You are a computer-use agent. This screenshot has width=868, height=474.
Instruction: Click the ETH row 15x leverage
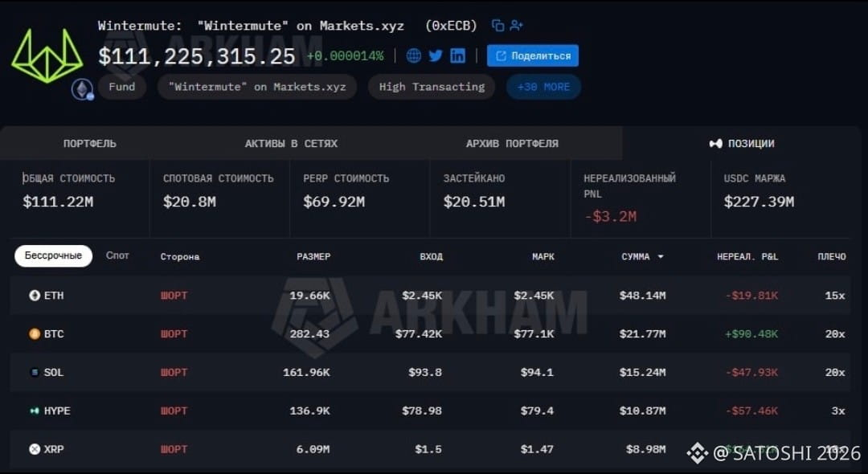[x=835, y=296]
